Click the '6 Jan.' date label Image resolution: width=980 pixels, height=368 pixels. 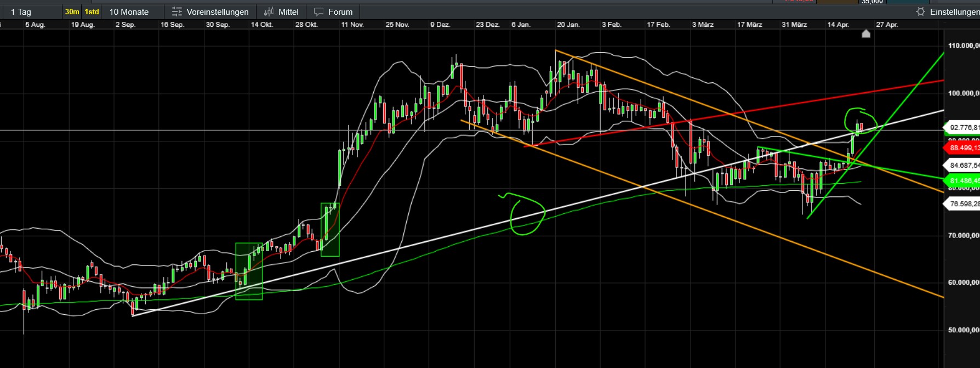(x=521, y=25)
